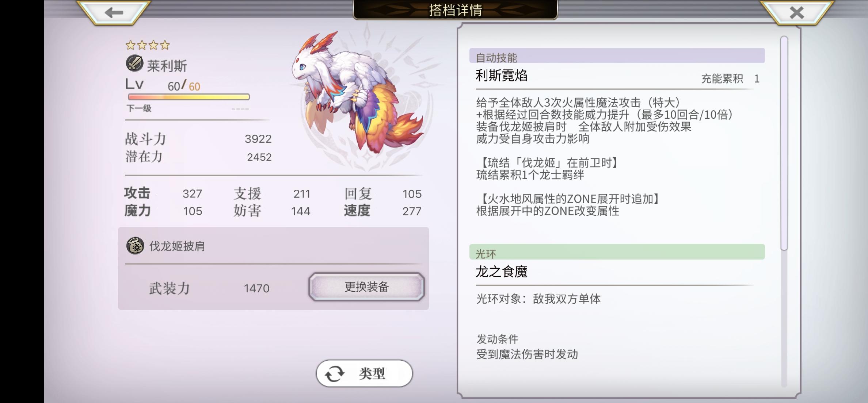
Task: Select the 自动技能 section header
Action: [x=617, y=56]
